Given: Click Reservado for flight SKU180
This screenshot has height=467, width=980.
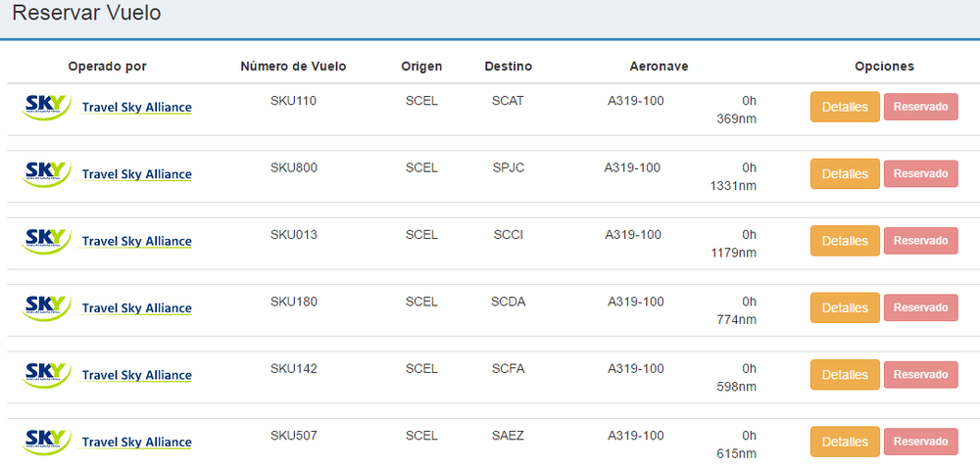Looking at the screenshot, I should tap(920, 307).
